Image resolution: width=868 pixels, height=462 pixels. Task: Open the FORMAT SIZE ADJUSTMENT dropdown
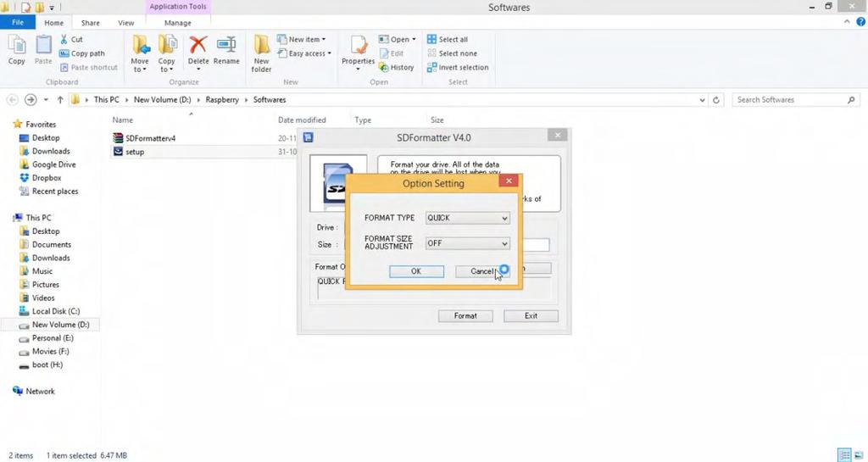(467, 243)
